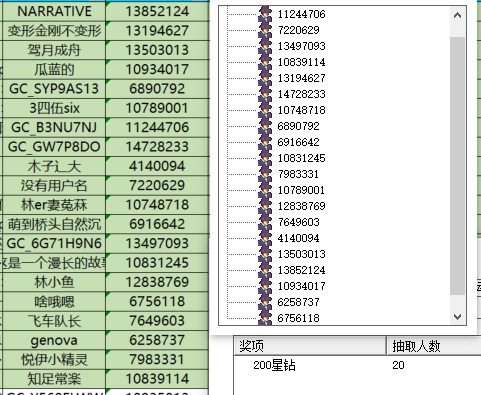Screen dimensions: 481x395
Task: Click the avatar icon beside 7220629
Action: click(x=265, y=30)
